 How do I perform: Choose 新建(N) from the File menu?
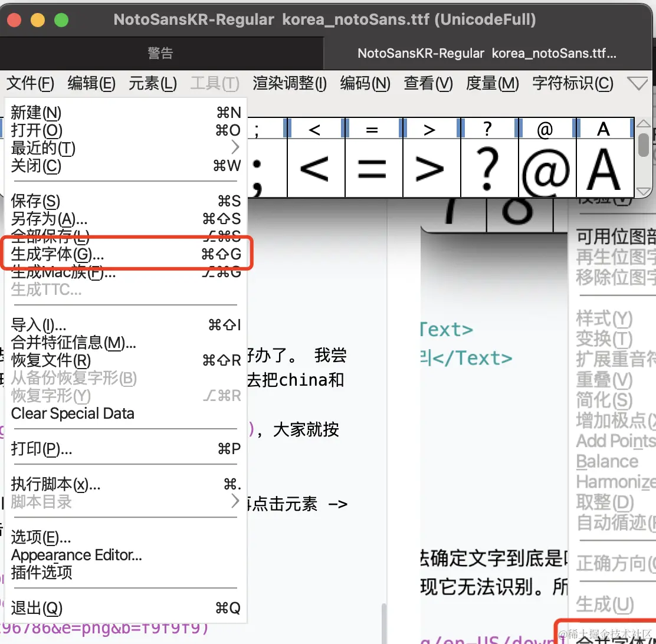[126, 113]
